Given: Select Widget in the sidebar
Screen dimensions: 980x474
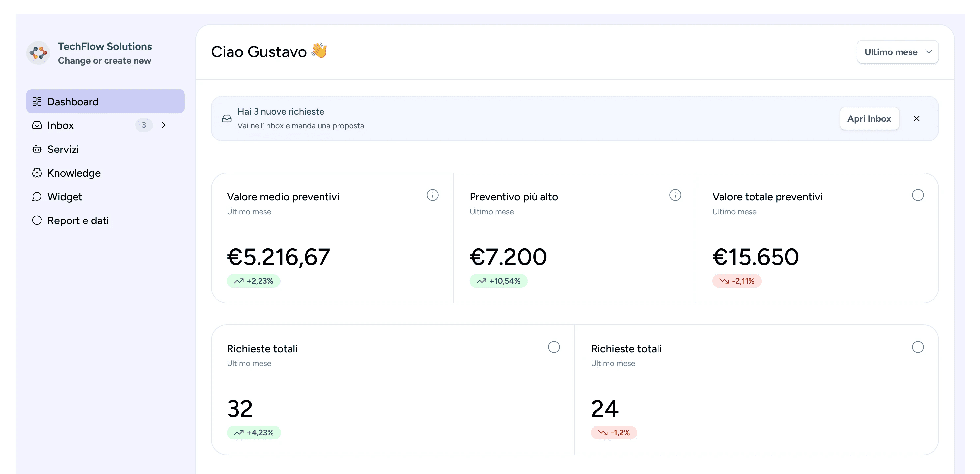Looking at the screenshot, I should click(x=65, y=197).
